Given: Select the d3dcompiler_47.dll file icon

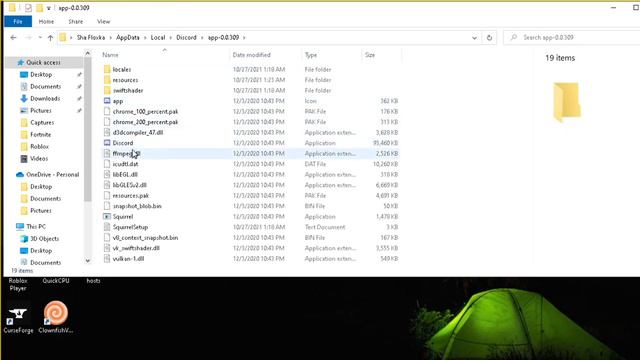Looking at the screenshot, I should point(107,133).
